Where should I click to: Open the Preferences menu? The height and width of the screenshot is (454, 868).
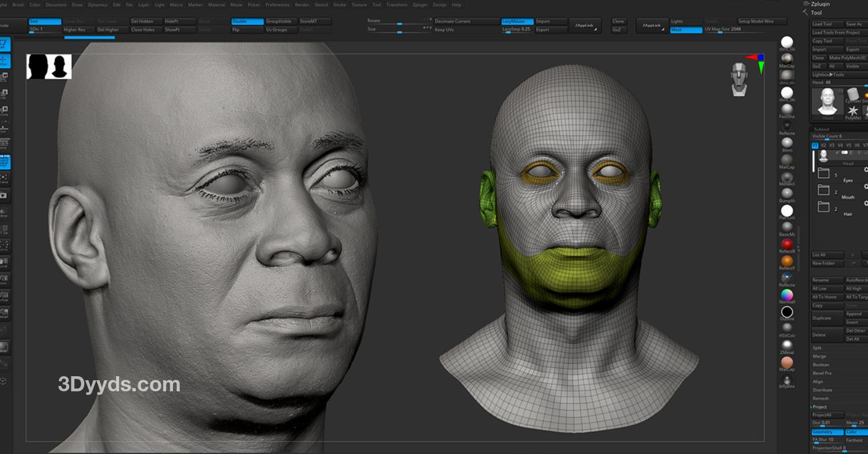pos(277,5)
